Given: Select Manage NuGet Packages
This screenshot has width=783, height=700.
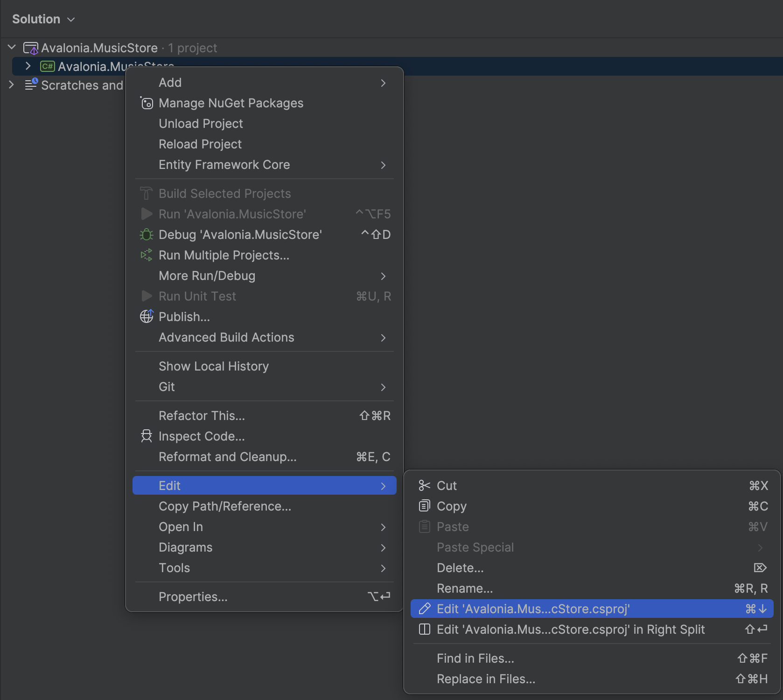Looking at the screenshot, I should coord(265,103).
